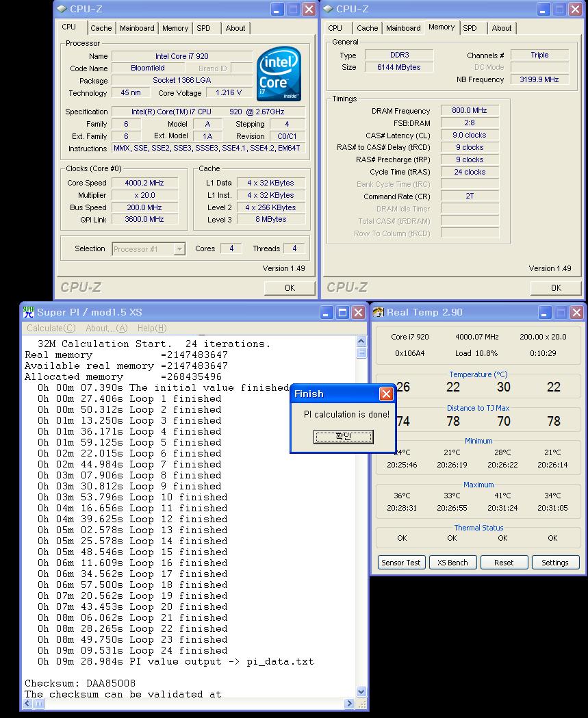Click the Intel Core i7 logo badge
588x718 pixels.
pos(279,74)
